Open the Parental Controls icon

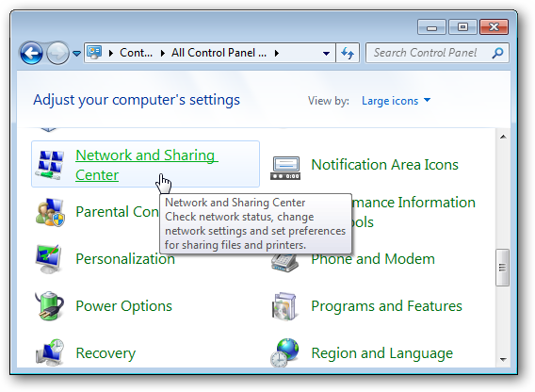(50, 212)
